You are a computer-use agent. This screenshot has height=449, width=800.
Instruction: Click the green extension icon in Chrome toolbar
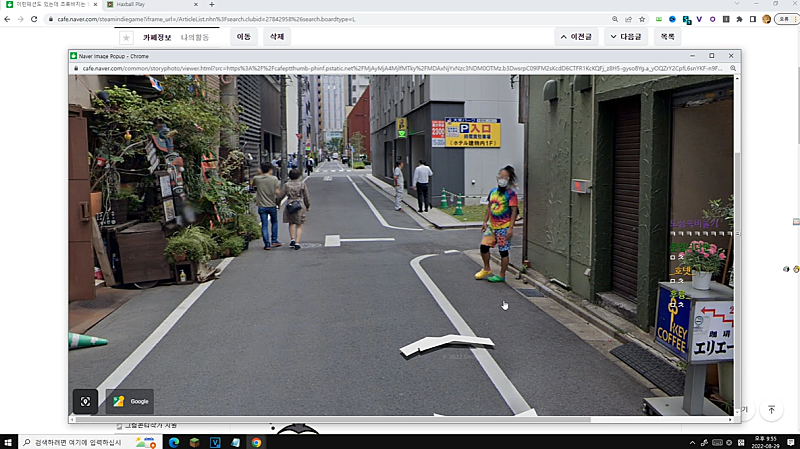click(659, 19)
